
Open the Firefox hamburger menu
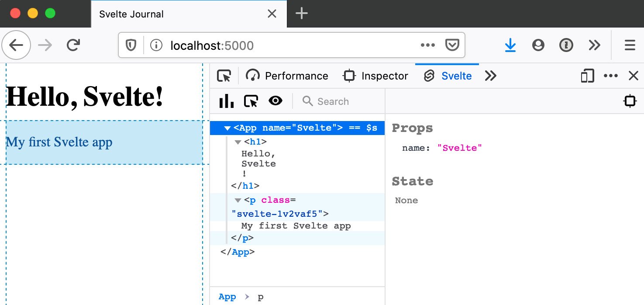(630, 45)
